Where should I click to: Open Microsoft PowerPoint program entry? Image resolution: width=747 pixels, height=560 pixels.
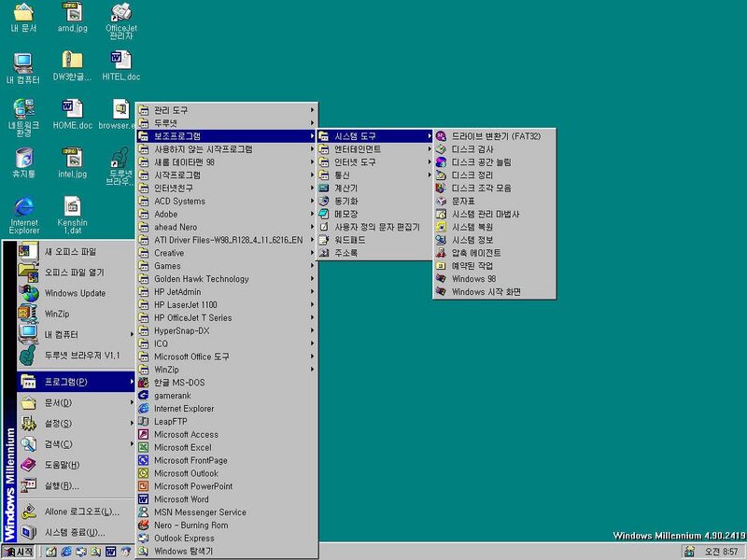[192, 486]
